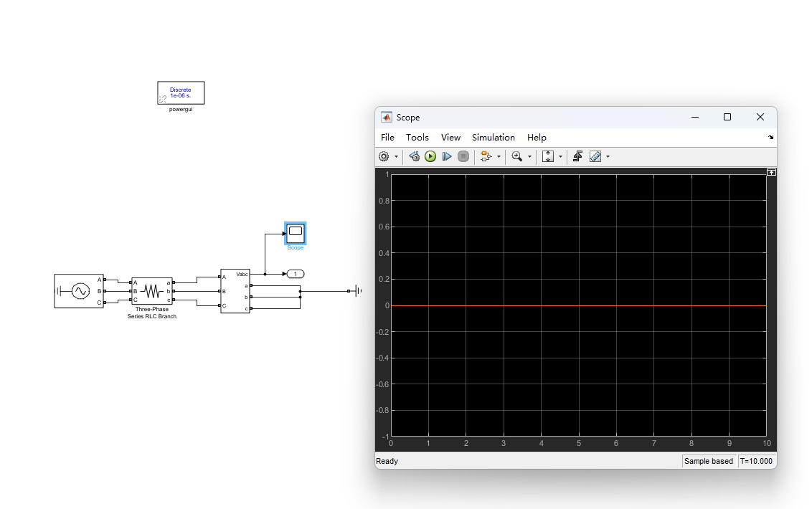
Task: Open Scope configuration properties gear
Action: click(384, 156)
